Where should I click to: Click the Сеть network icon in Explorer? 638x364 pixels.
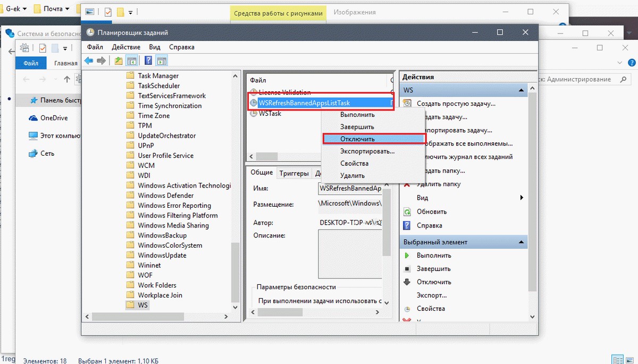[32, 153]
